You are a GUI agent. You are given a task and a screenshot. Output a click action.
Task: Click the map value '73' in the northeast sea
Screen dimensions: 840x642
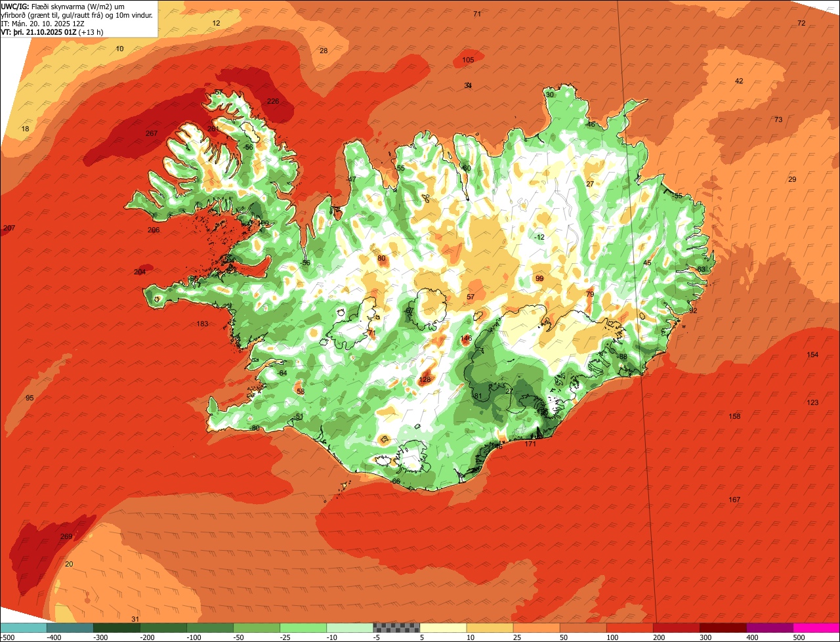(x=778, y=119)
